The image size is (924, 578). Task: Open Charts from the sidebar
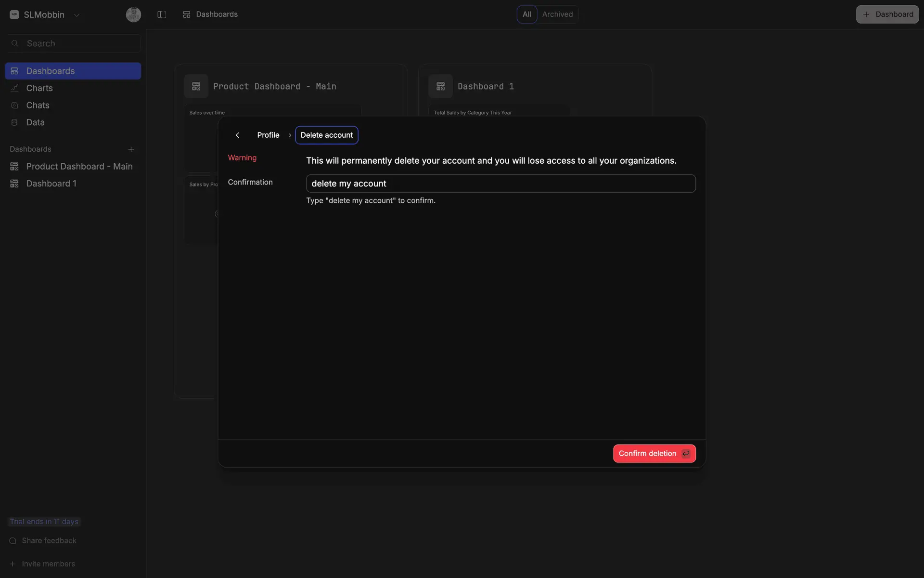39,88
